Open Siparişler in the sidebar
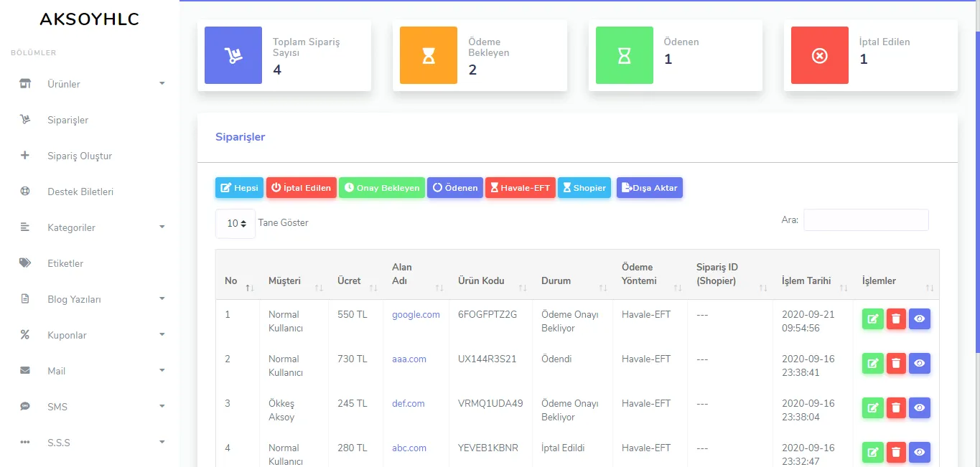 click(67, 120)
